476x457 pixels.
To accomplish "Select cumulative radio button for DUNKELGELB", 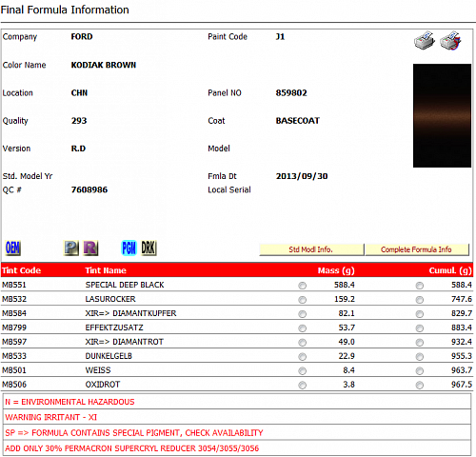I will click(x=420, y=356).
